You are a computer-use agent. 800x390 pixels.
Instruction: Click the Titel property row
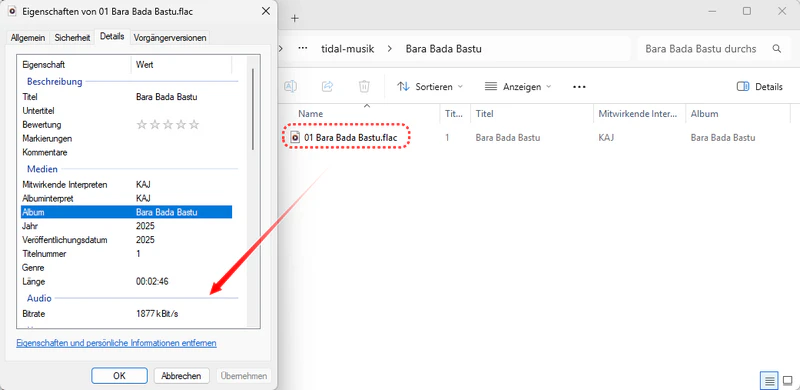coord(127,97)
